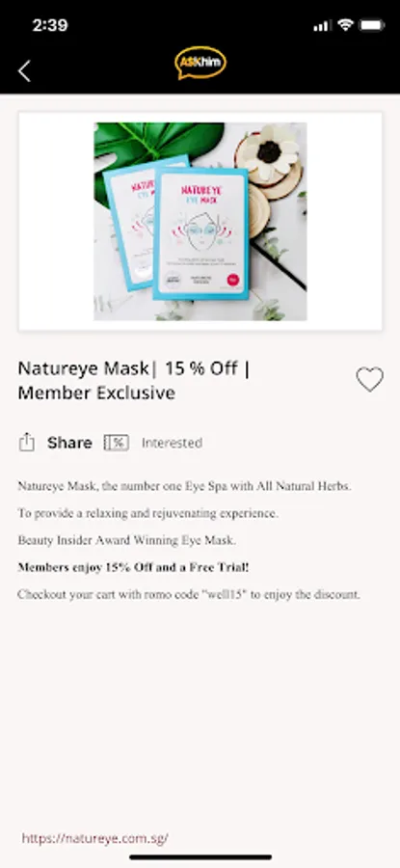This screenshot has height=868, width=400.
Task: Select the Share label
Action: pyautogui.click(x=69, y=443)
